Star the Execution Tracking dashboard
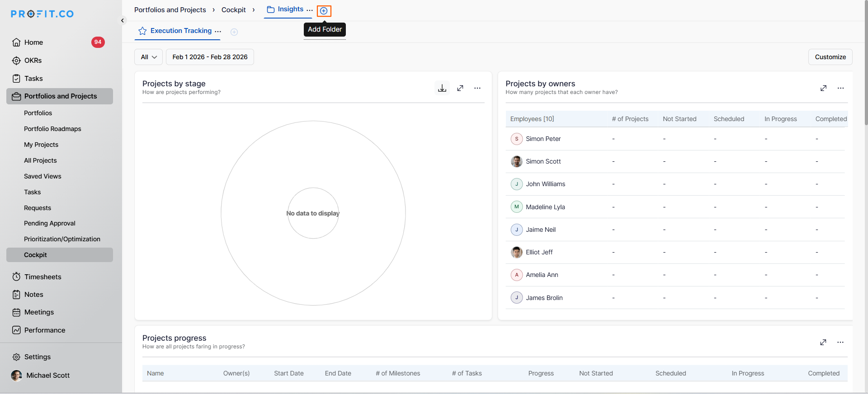 [x=142, y=31]
